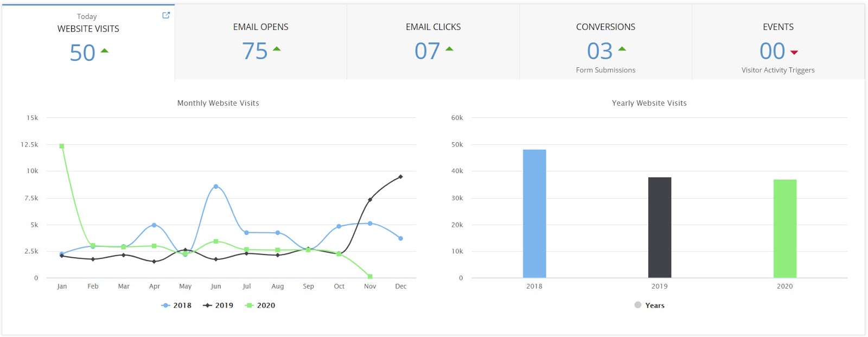Hide the 2020 series in the monthly chart legend
Image resolution: width=868 pixels, height=337 pixels.
coord(260,306)
